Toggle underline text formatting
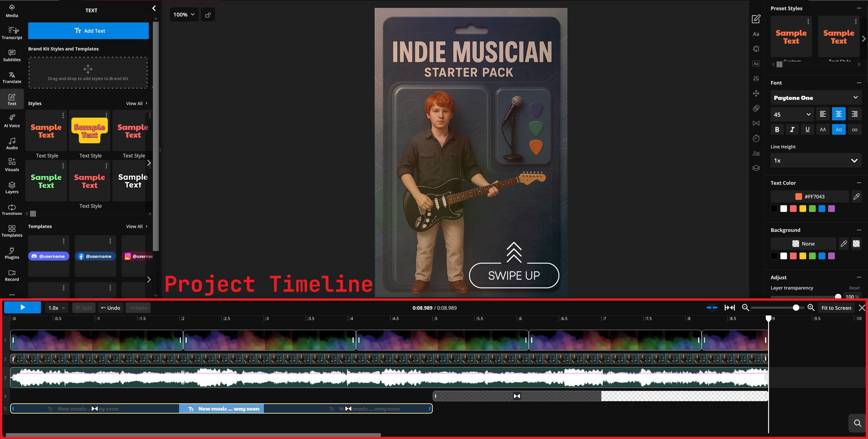868x439 pixels. pyautogui.click(x=807, y=129)
